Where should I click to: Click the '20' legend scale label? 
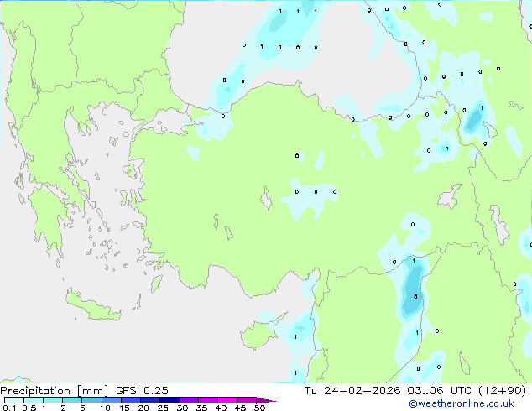pos(143,408)
